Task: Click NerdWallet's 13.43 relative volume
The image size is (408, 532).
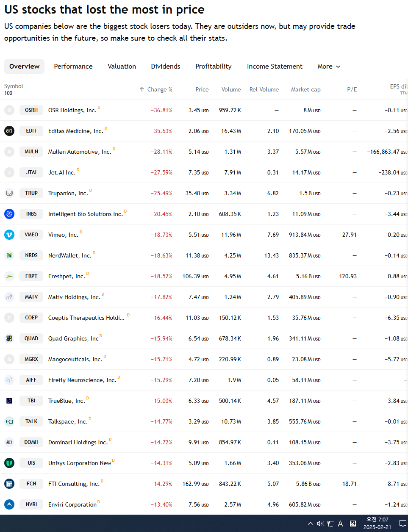Action: [272, 255]
